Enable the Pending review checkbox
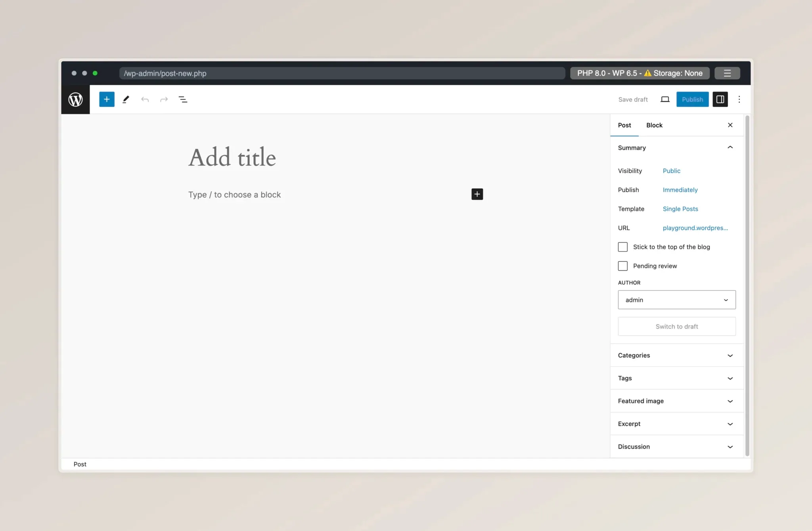 click(x=623, y=266)
